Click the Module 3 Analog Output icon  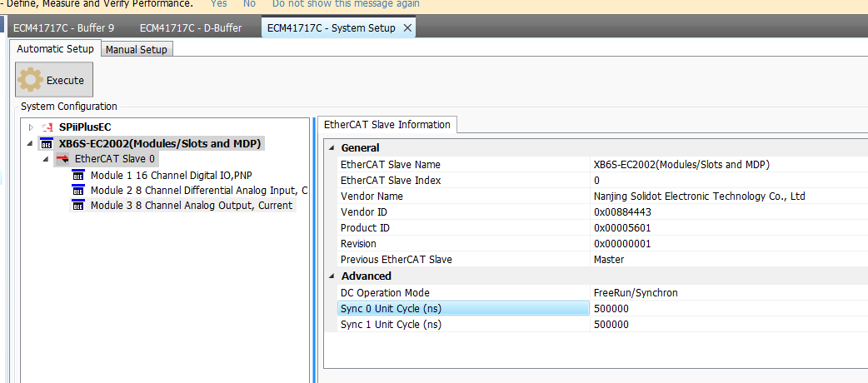pyautogui.click(x=78, y=206)
